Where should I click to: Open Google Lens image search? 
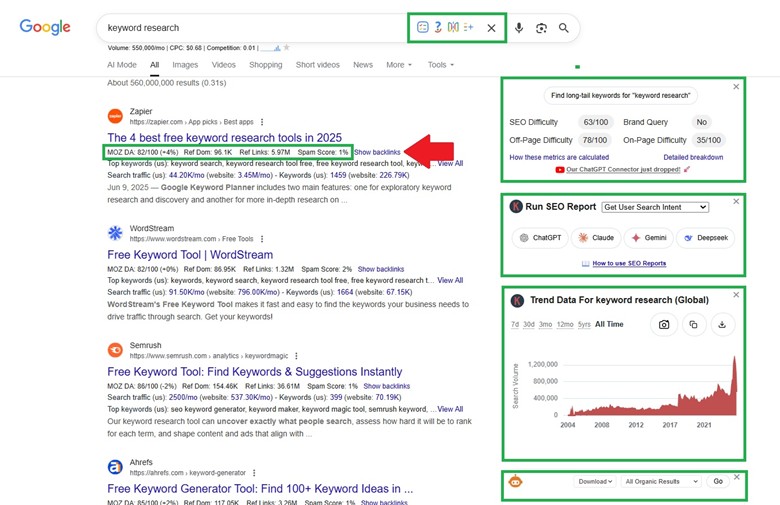541,28
